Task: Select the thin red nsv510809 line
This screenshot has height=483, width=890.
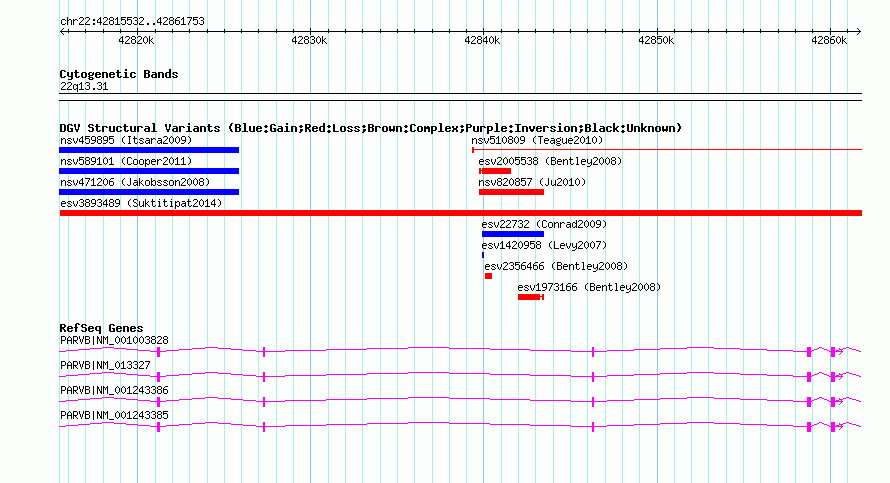Action: pos(667,150)
